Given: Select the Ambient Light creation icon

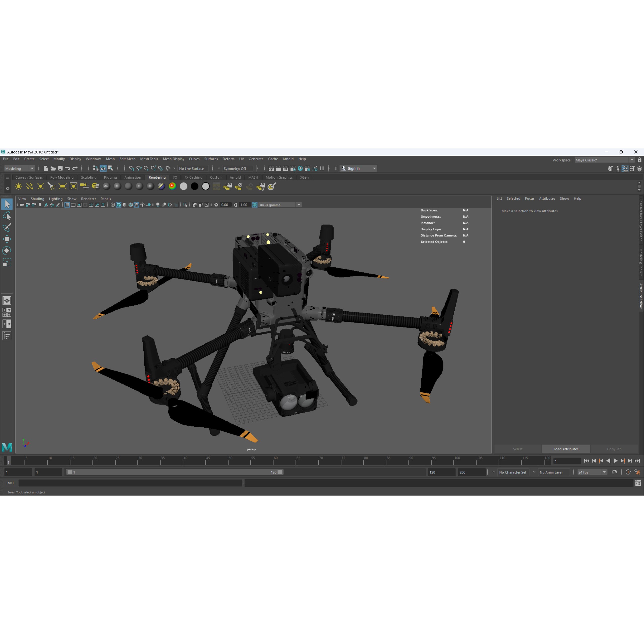Looking at the screenshot, I should tap(18, 186).
